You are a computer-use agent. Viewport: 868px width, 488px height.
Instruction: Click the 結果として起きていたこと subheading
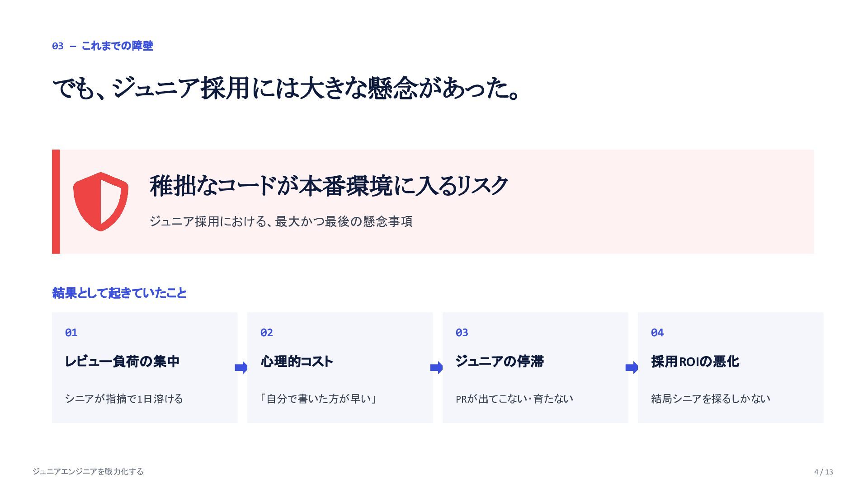[119, 293]
